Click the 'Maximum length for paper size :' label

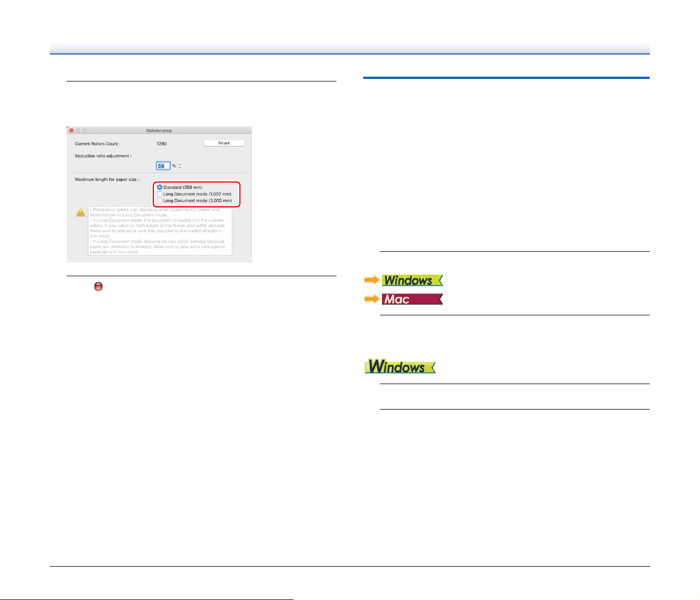tap(107, 179)
